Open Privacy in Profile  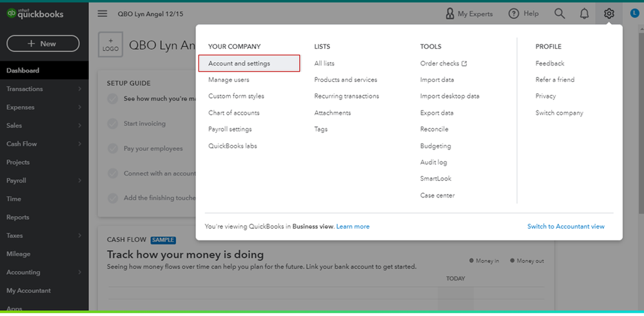coord(545,96)
